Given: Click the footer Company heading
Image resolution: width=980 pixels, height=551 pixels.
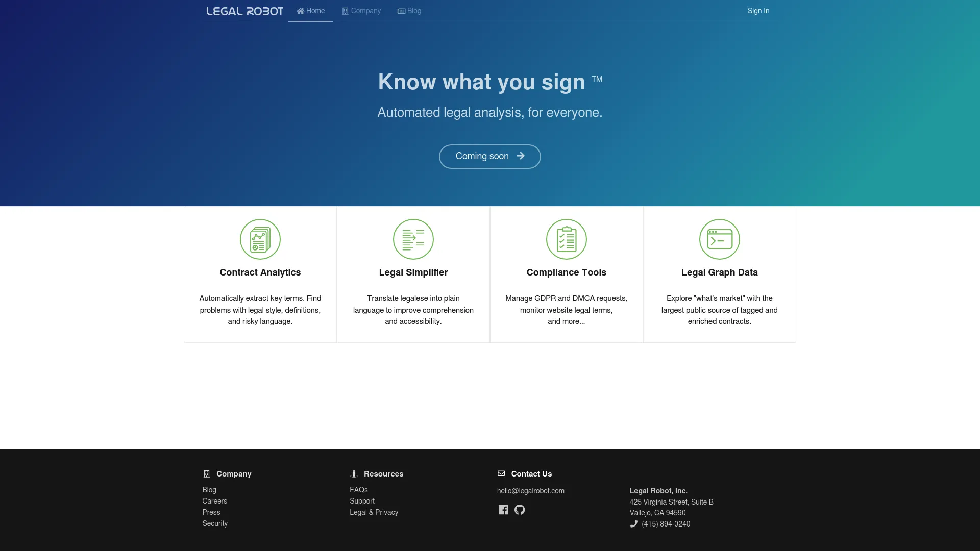Looking at the screenshot, I should (234, 474).
